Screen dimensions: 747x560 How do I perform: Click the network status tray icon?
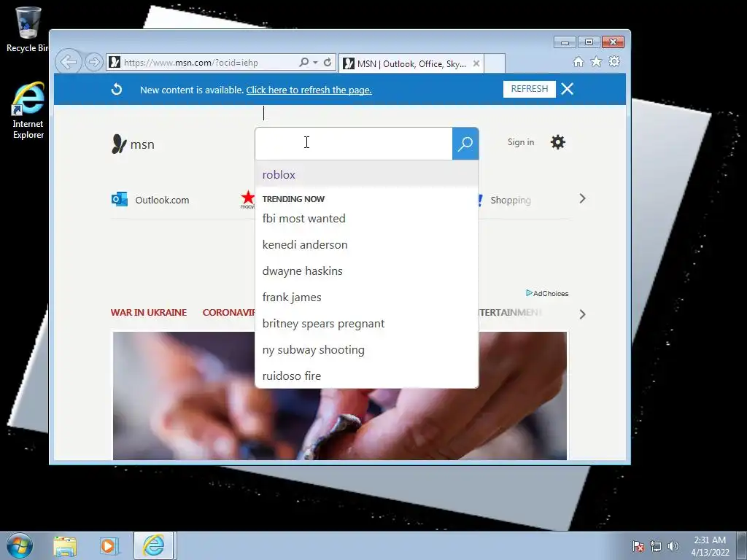[x=656, y=546]
